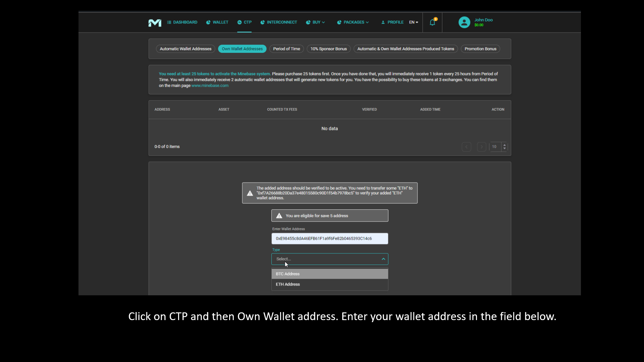This screenshot has width=644, height=362.
Task: Click the CTP navigation icon
Action: pyautogui.click(x=239, y=22)
